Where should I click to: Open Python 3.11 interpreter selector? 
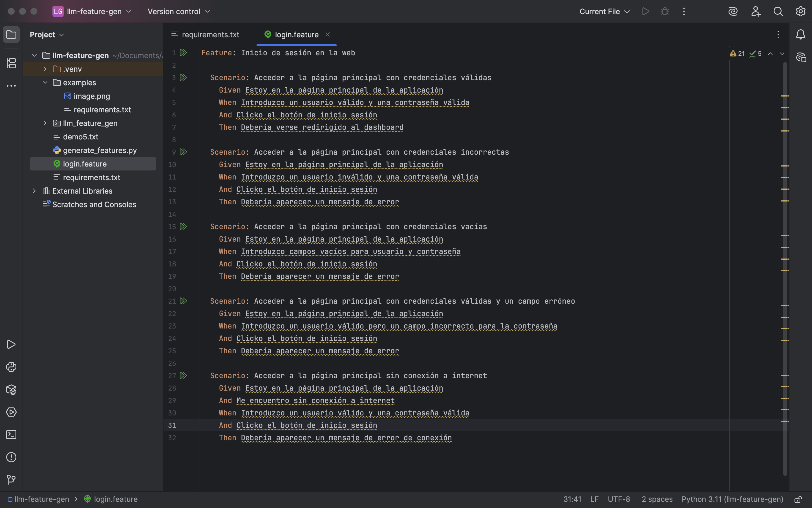(732, 499)
